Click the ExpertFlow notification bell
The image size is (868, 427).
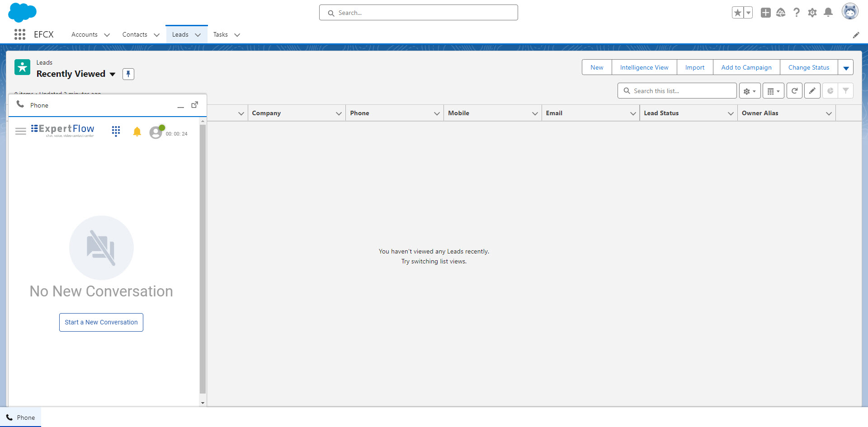137,131
